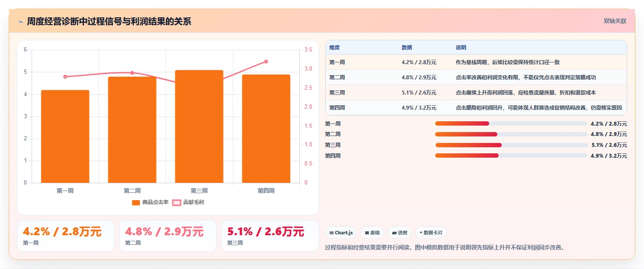Click the 第二周 progress bar
The image size is (644, 269).
(511, 134)
